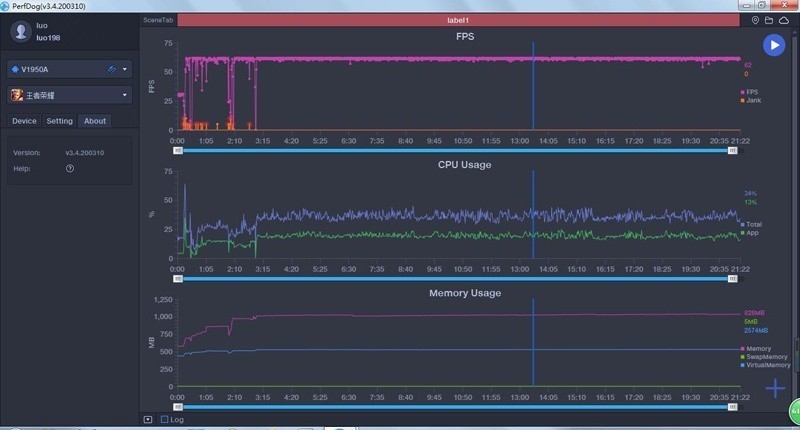
Task: Click the user avatar icon
Action: click(x=21, y=31)
